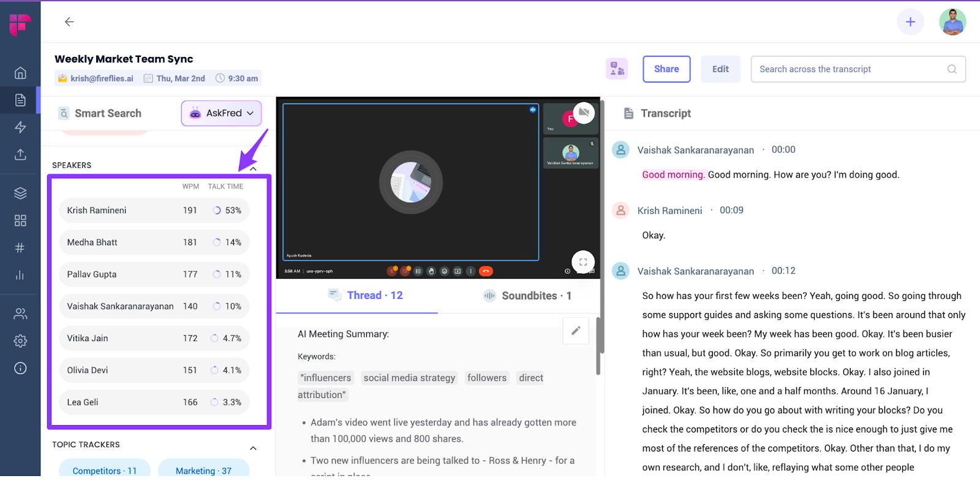This screenshot has height=490, width=980.
Task: Open the Notebook document sidebar icon
Action: [x=20, y=100]
